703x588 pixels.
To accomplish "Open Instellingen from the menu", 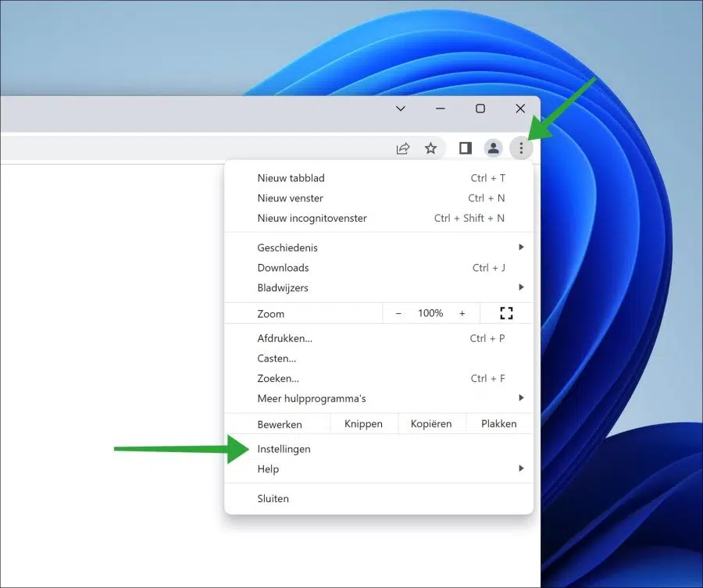I will click(x=379, y=449).
